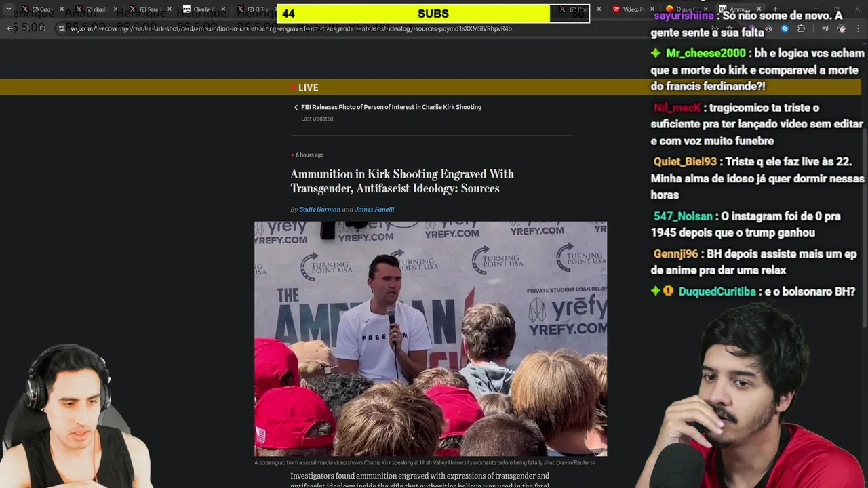View site information icon in address bar
The image size is (868, 488).
click(x=62, y=28)
